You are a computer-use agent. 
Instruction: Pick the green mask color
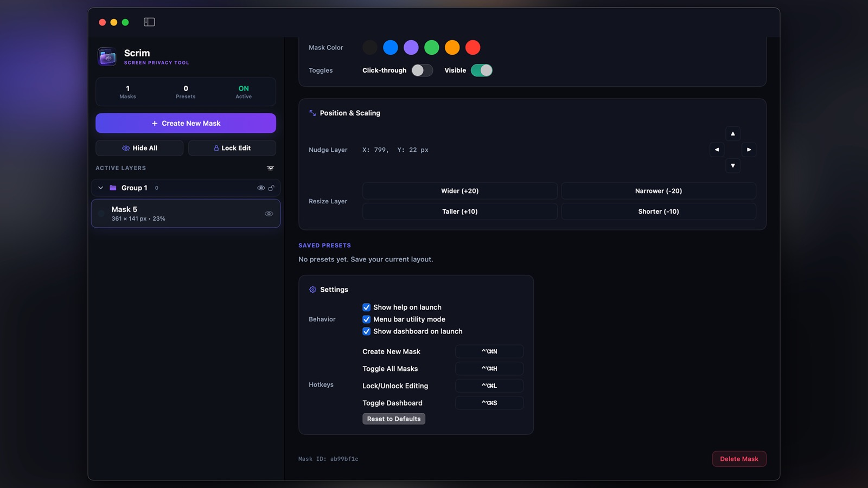pos(432,48)
